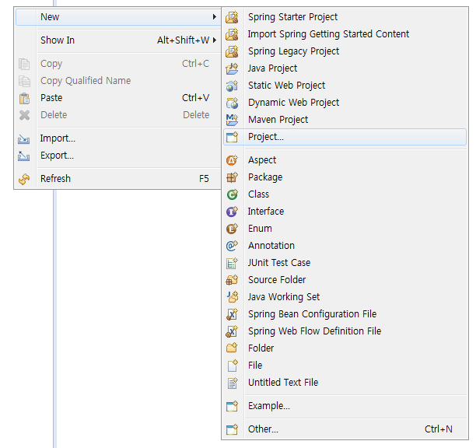The height and width of the screenshot is (448, 476).
Task: Click the Export... icon in context menu
Action: (23, 156)
